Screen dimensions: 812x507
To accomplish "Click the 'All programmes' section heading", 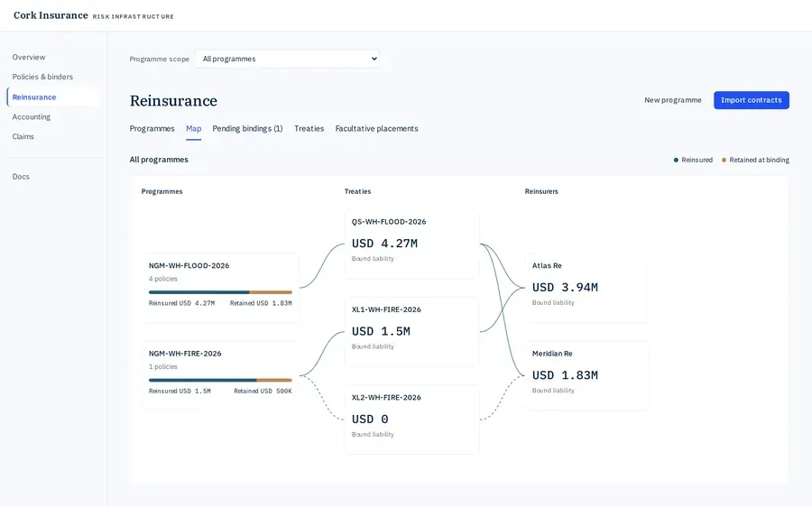I will 159,160.
